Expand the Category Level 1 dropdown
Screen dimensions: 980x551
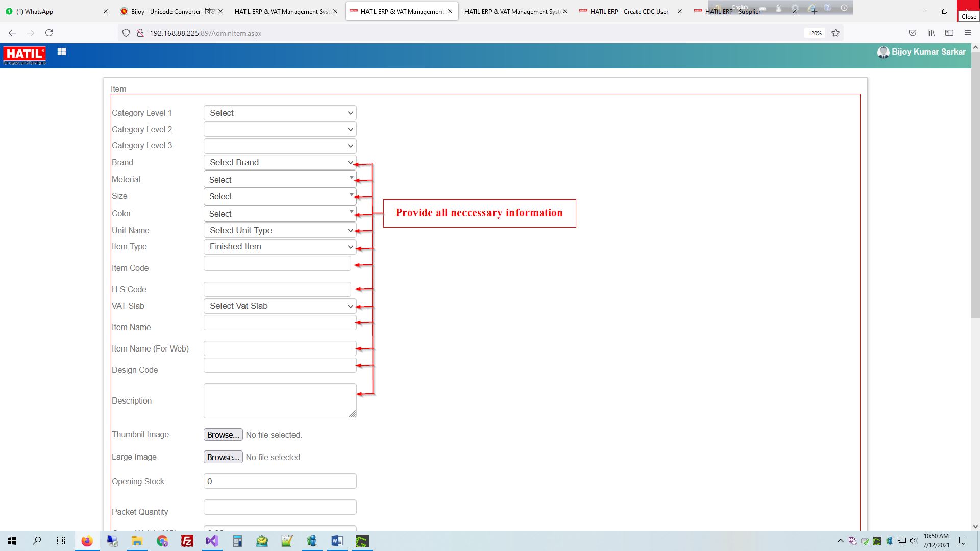click(x=279, y=112)
